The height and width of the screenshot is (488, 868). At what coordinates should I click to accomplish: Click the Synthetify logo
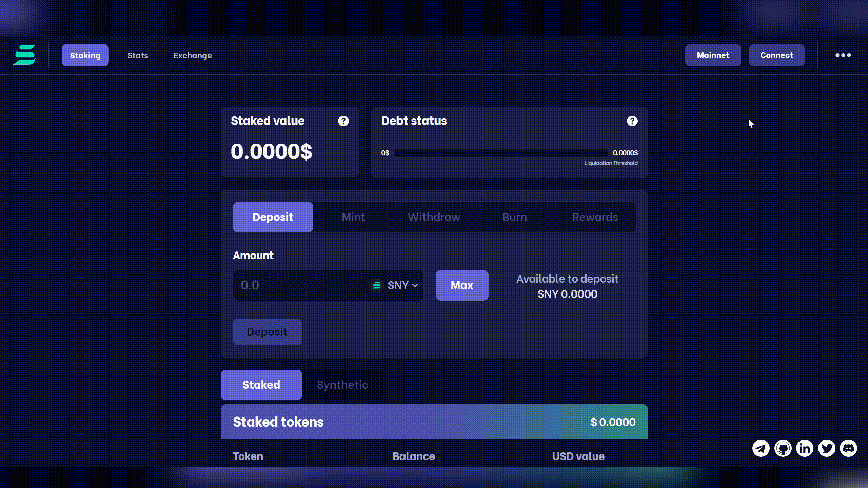[x=24, y=55]
